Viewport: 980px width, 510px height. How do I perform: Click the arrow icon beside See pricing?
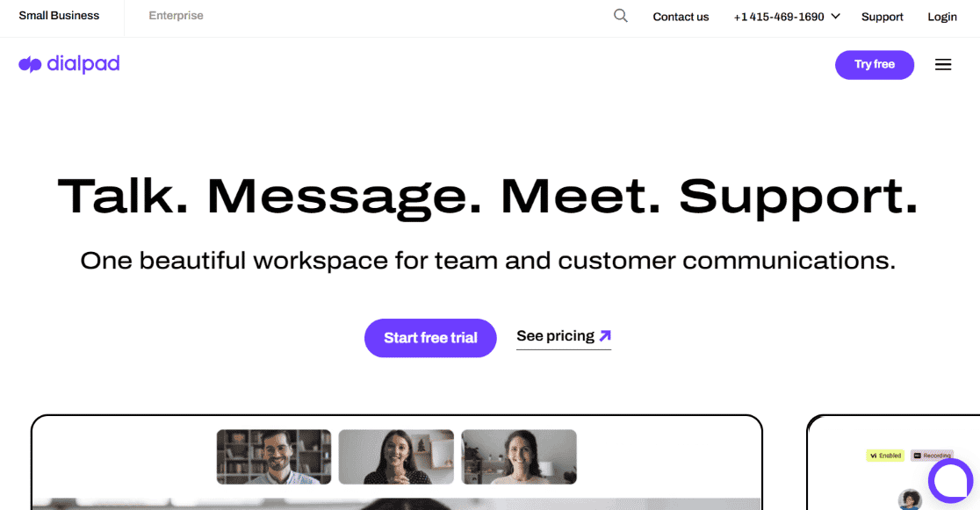click(606, 335)
